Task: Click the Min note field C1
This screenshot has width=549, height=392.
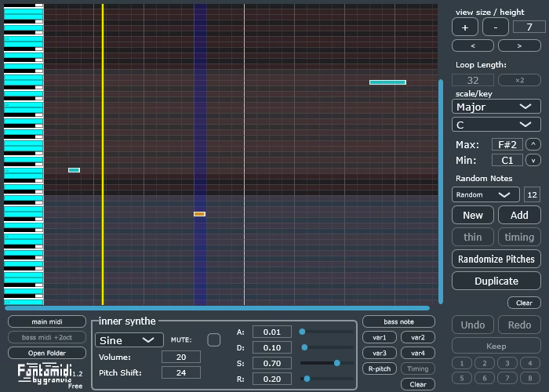Action: [507, 160]
